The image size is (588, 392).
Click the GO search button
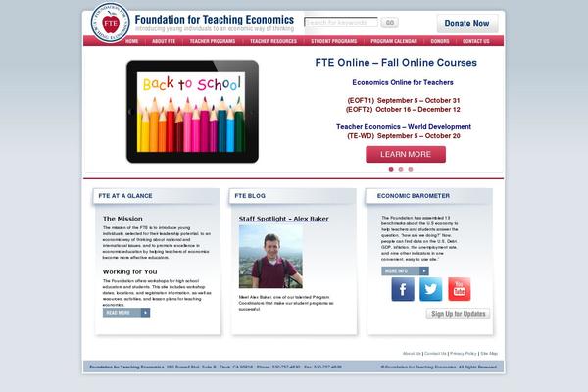click(x=390, y=23)
